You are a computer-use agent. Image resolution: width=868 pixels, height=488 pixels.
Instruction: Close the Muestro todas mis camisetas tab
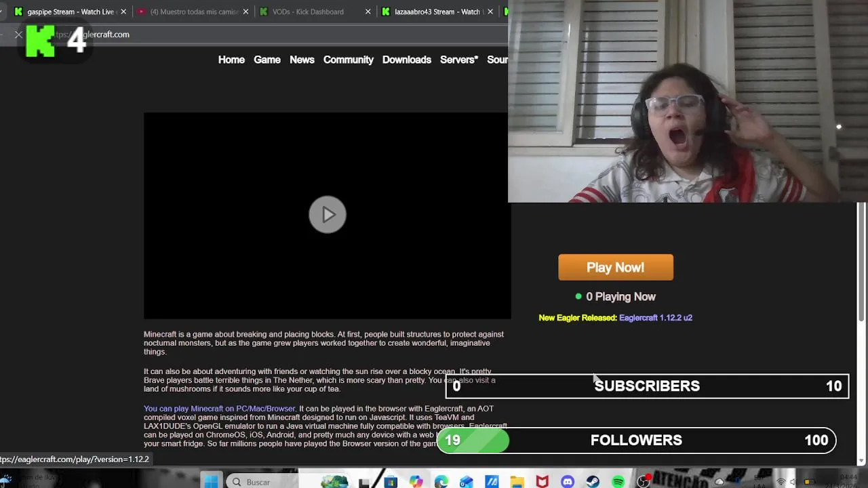(245, 12)
